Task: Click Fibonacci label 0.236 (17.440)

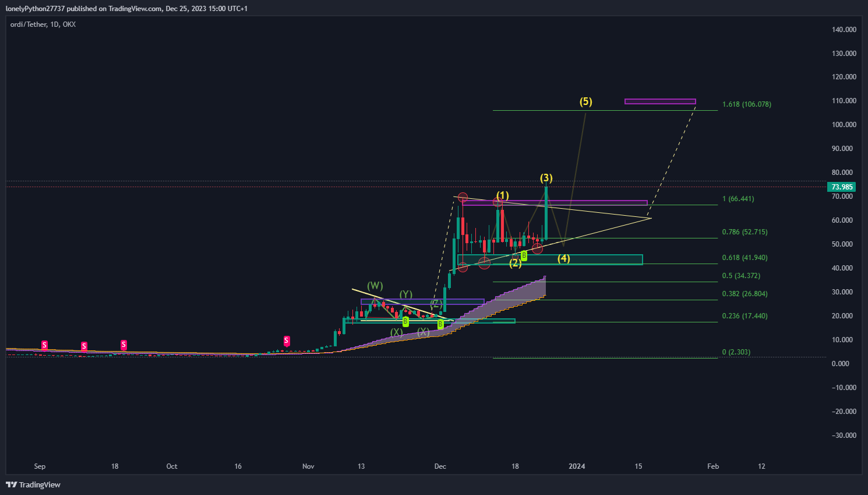Action: point(745,316)
